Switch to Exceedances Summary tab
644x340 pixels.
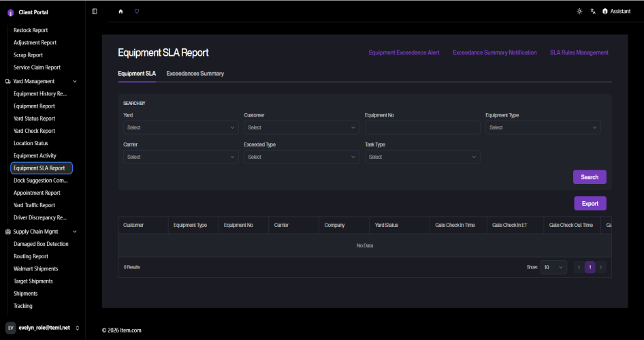[195, 74]
